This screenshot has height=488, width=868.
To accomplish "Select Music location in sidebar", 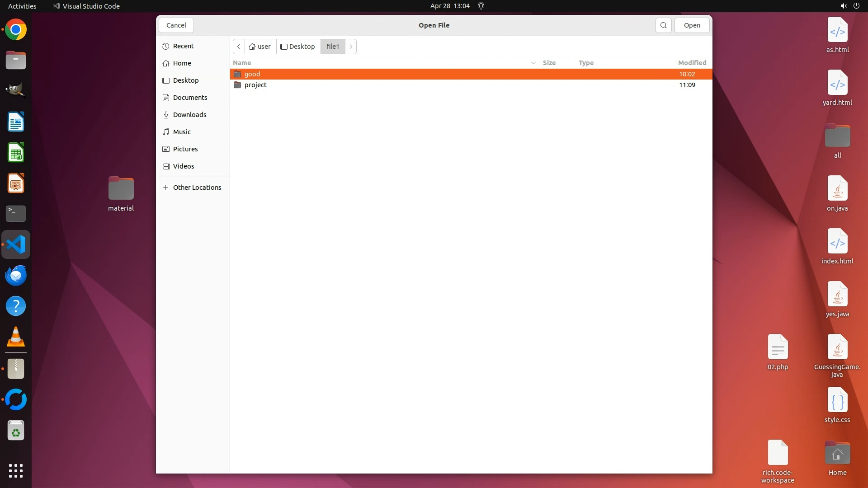I will pyautogui.click(x=182, y=132).
